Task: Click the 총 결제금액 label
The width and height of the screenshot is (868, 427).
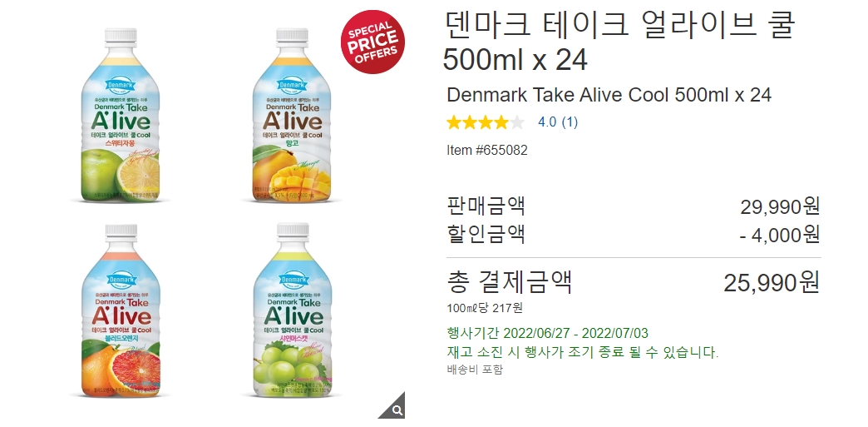Action: point(510,282)
